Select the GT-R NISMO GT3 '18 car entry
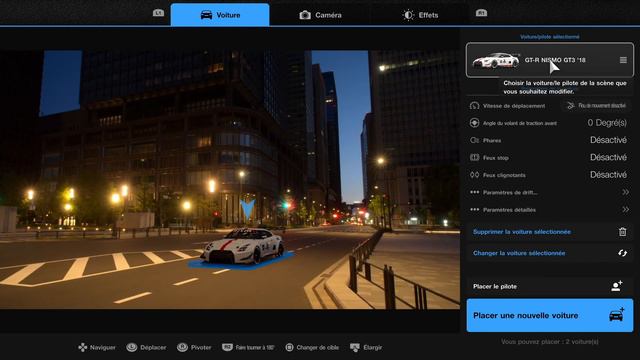Image resolution: width=640 pixels, height=360 pixels. 550,60
